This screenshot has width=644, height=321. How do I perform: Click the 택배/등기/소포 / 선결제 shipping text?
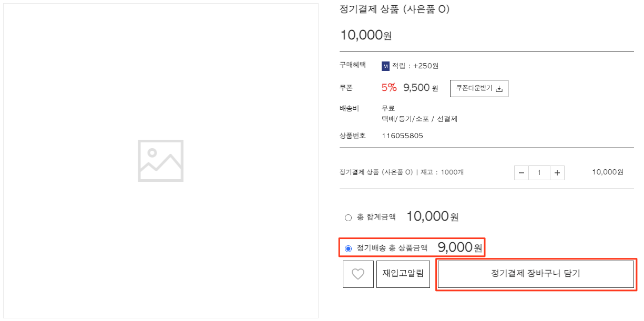[x=420, y=119]
